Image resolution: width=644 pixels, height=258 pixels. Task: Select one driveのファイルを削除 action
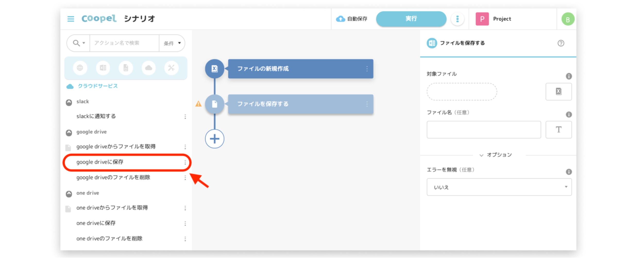pyautogui.click(x=109, y=239)
